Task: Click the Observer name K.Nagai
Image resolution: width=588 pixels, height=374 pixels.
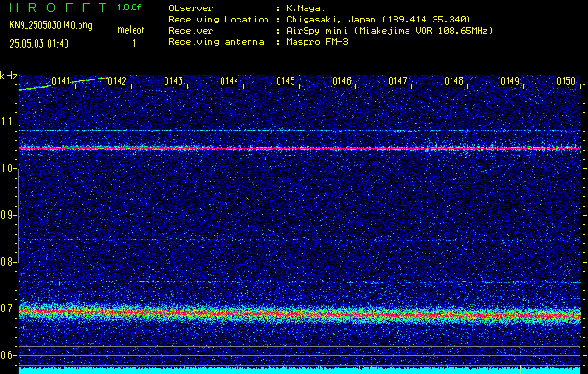Action: 304,8
